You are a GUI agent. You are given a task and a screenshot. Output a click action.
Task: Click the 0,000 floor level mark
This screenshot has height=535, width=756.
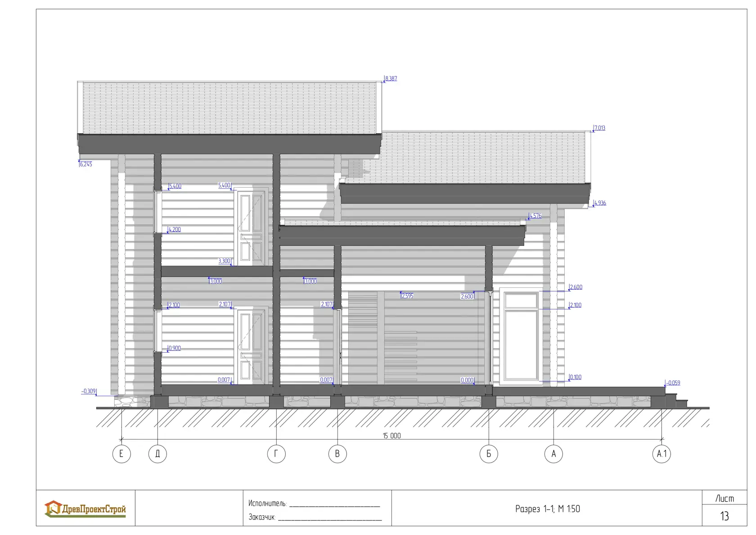467,380
